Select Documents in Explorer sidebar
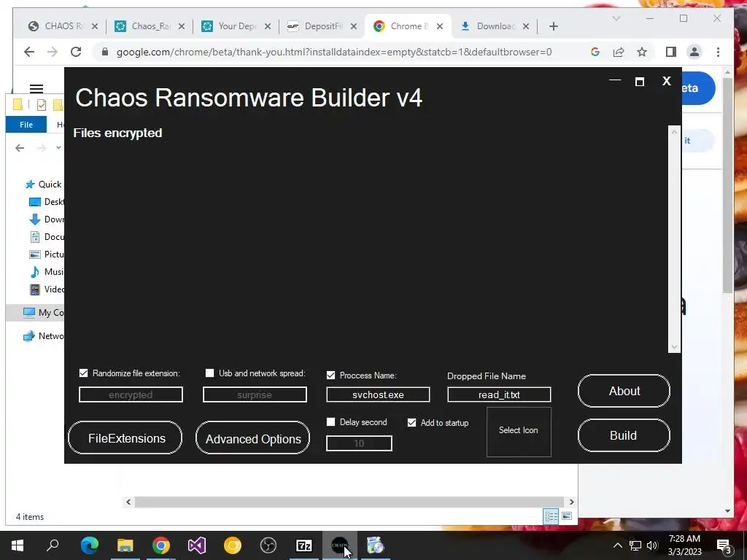The width and height of the screenshot is (747, 560). click(x=47, y=237)
